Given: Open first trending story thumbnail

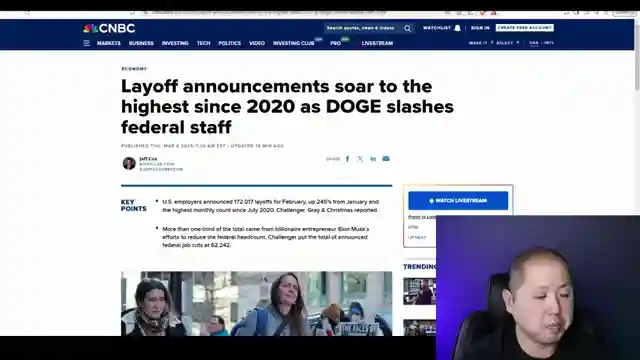Looking at the screenshot, I should pos(420,291).
